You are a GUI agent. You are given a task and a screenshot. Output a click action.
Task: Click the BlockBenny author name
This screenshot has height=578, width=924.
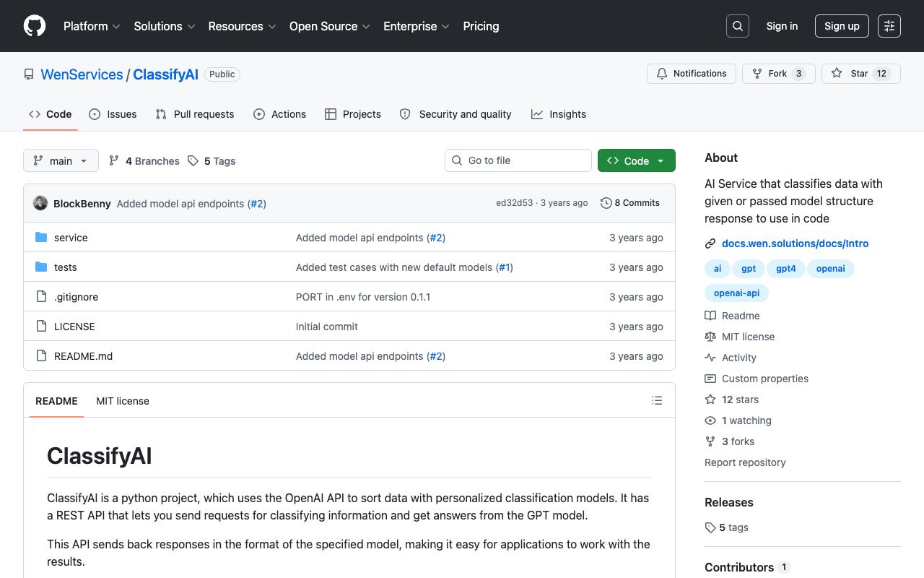pos(82,204)
